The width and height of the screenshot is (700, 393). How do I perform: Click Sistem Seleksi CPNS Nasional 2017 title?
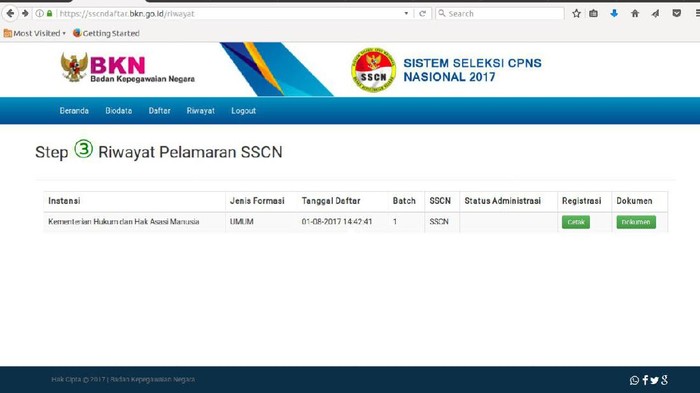472,70
